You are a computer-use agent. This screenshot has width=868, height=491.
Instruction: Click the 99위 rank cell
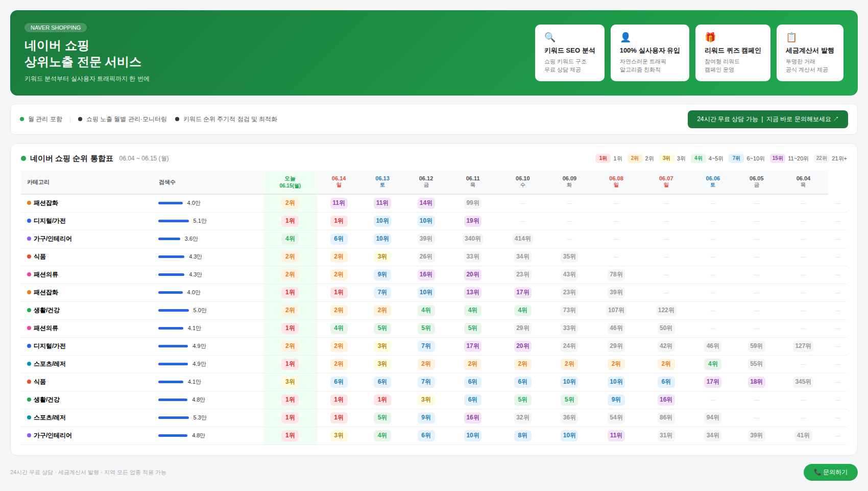(x=473, y=203)
